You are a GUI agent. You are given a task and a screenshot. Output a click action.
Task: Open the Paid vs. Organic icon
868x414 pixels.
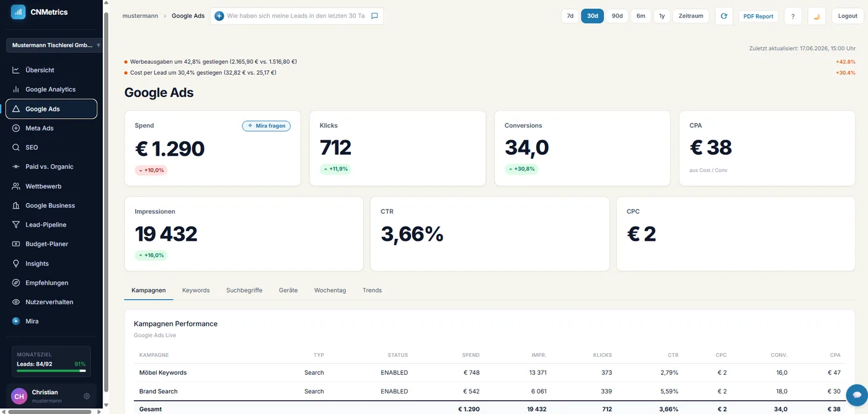click(16, 167)
